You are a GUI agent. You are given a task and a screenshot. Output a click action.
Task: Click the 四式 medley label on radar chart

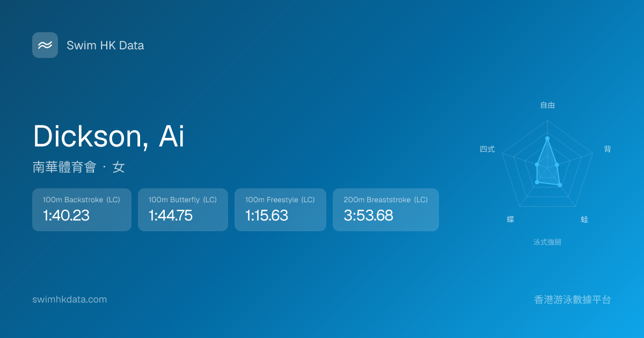[487, 149]
